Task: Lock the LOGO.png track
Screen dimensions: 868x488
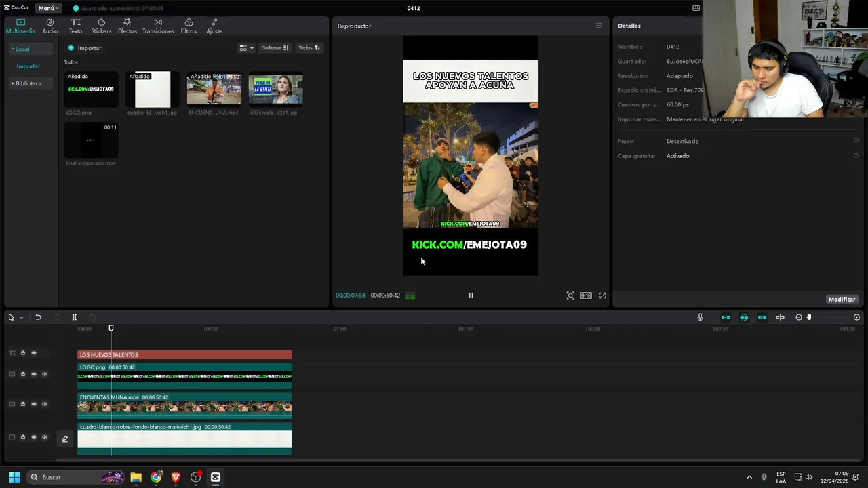Action: click(x=22, y=374)
